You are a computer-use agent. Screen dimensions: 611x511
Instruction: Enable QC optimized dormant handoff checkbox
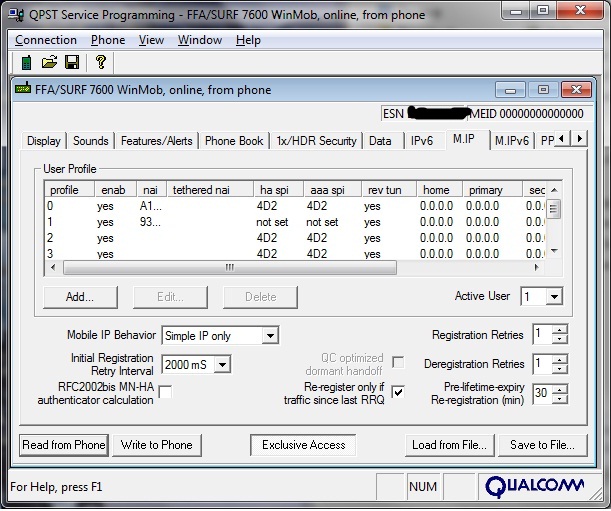click(398, 362)
